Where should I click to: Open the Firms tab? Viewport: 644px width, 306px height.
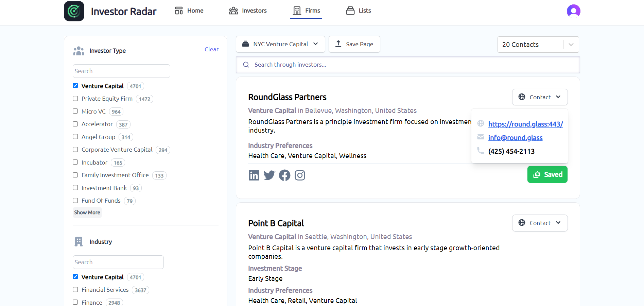tap(306, 11)
